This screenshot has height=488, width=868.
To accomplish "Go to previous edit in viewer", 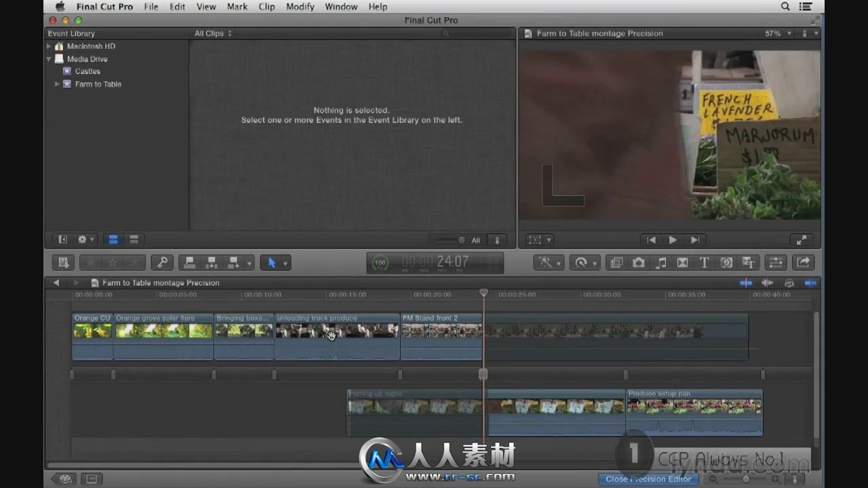I will (x=651, y=240).
